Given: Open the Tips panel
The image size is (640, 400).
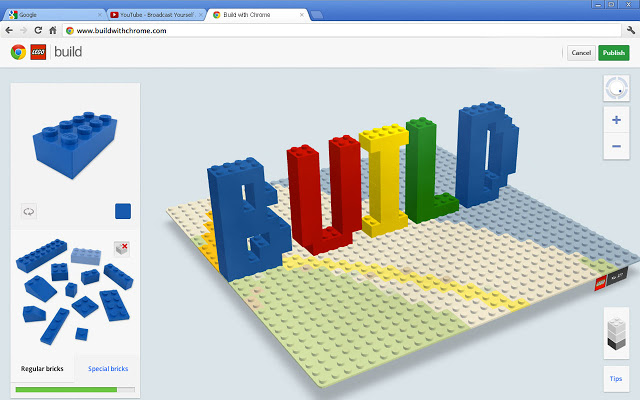Looking at the screenshot, I should point(616,378).
